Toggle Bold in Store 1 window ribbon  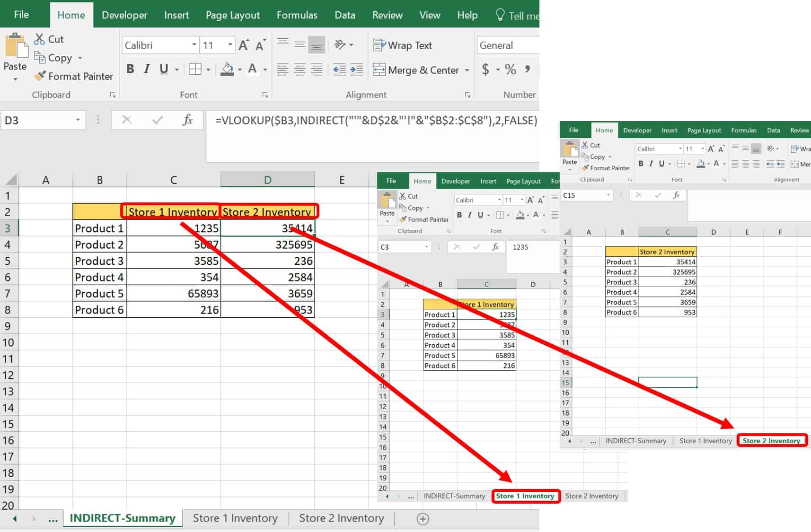coord(459,215)
